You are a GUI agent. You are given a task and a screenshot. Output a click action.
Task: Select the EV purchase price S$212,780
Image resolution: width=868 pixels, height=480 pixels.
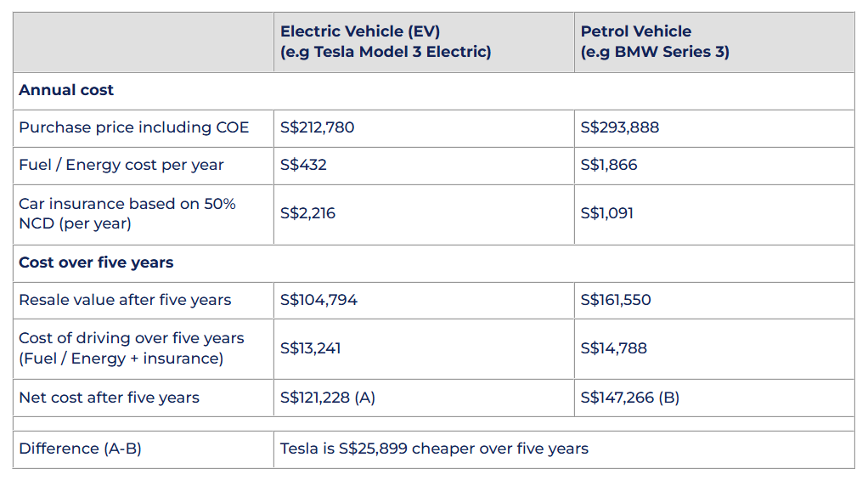coord(317,127)
